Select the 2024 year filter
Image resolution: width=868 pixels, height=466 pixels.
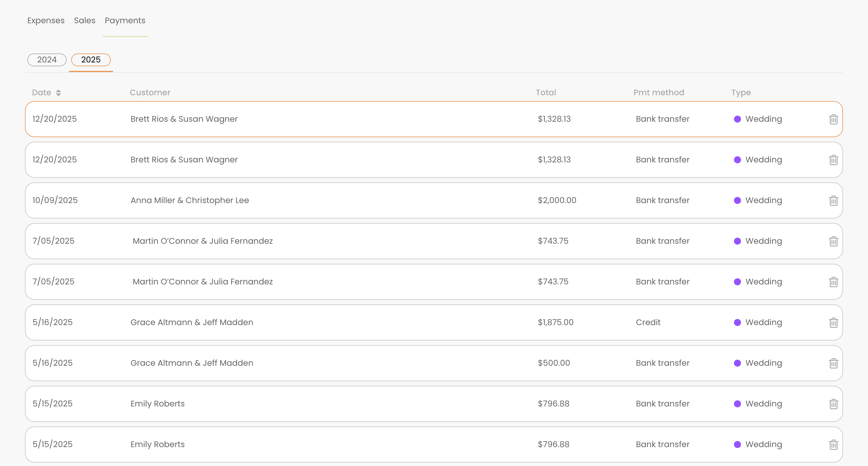pyautogui.click(x=47, y=60)
